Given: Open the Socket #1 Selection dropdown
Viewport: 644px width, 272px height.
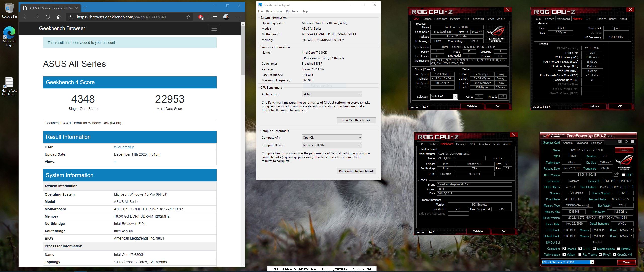Looking at the screenshot, I should click(444, 96).
